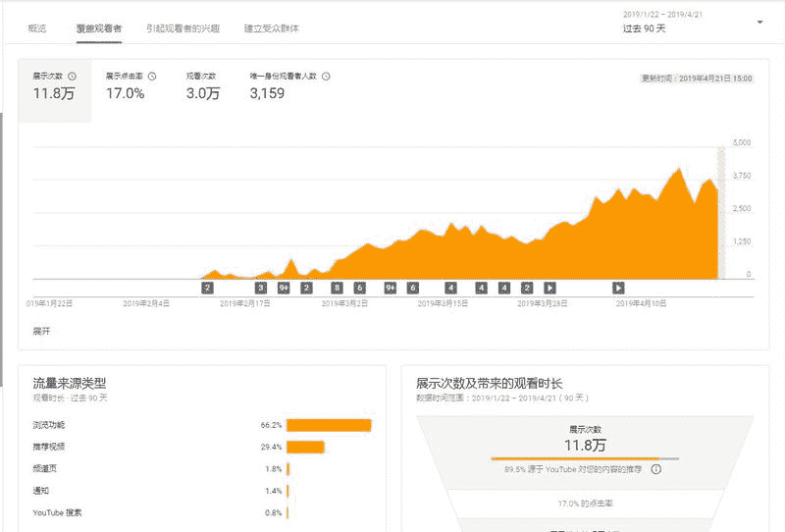Click the 17.0% 的点击率 funnel section

pyautogui.click(x=585, y=503)
